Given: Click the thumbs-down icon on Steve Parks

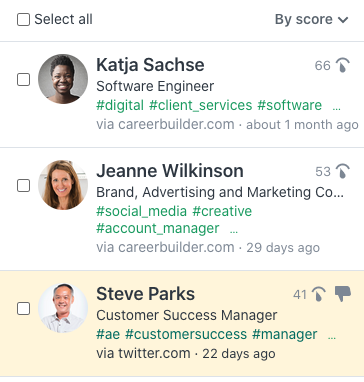Looking at the screenshot, I should click(x=343, y=294).
